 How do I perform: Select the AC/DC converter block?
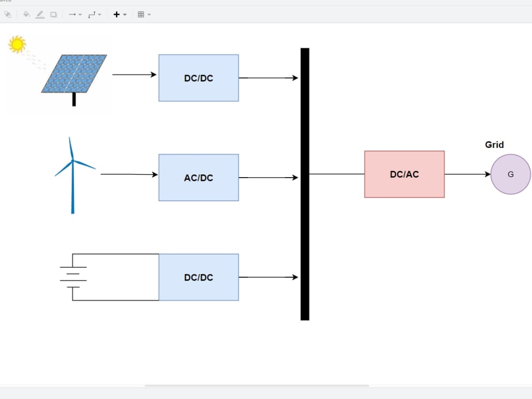(198, 177)
